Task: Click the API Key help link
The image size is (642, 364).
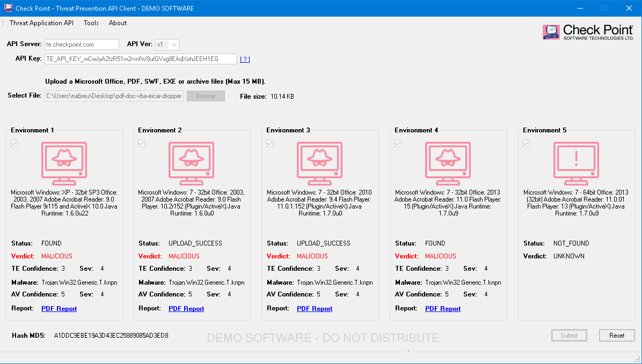Action: [x=245, y=58]
